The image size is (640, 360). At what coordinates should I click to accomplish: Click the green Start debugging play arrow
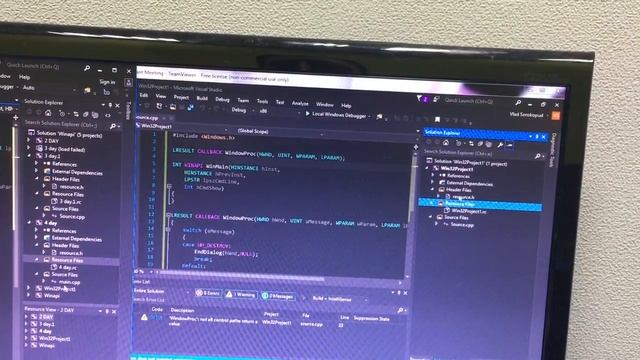click(x=308, y=113)
